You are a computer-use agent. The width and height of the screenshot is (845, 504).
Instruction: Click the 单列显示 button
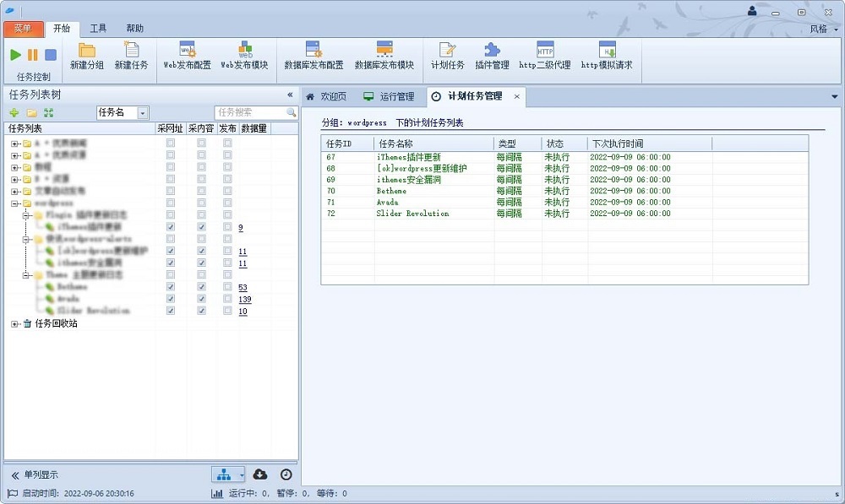[x=34, y=475]
